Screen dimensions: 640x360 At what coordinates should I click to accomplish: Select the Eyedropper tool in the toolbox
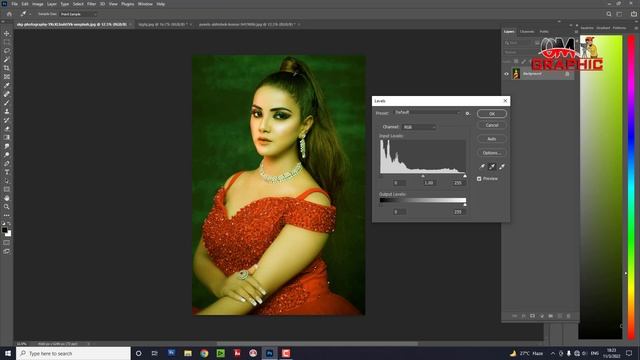click(7, 85)
